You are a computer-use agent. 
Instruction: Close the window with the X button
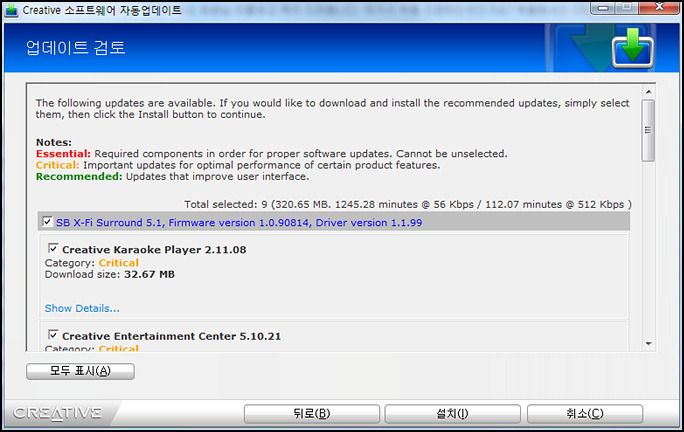point(659,7)
